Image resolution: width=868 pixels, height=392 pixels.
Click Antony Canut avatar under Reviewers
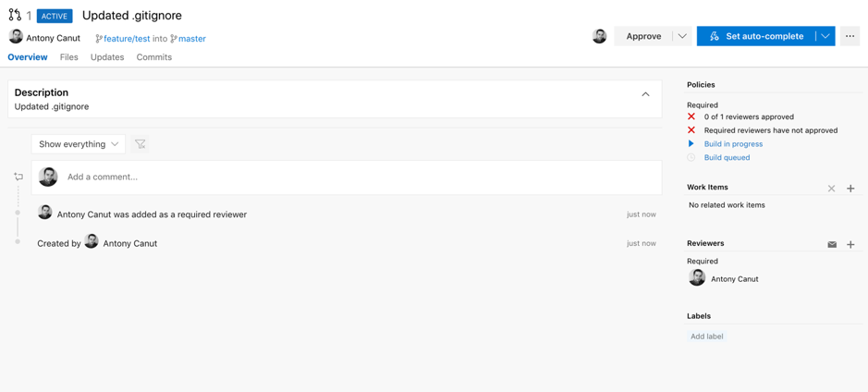pyautogui.click(x=697, y=278)
